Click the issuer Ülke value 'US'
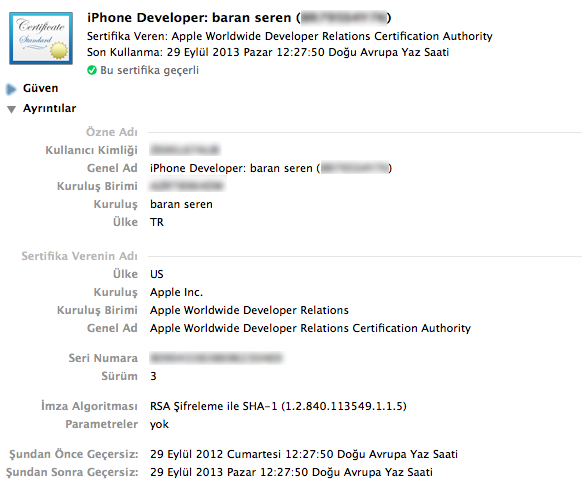587x490 pixels. [x=156, y=274]
